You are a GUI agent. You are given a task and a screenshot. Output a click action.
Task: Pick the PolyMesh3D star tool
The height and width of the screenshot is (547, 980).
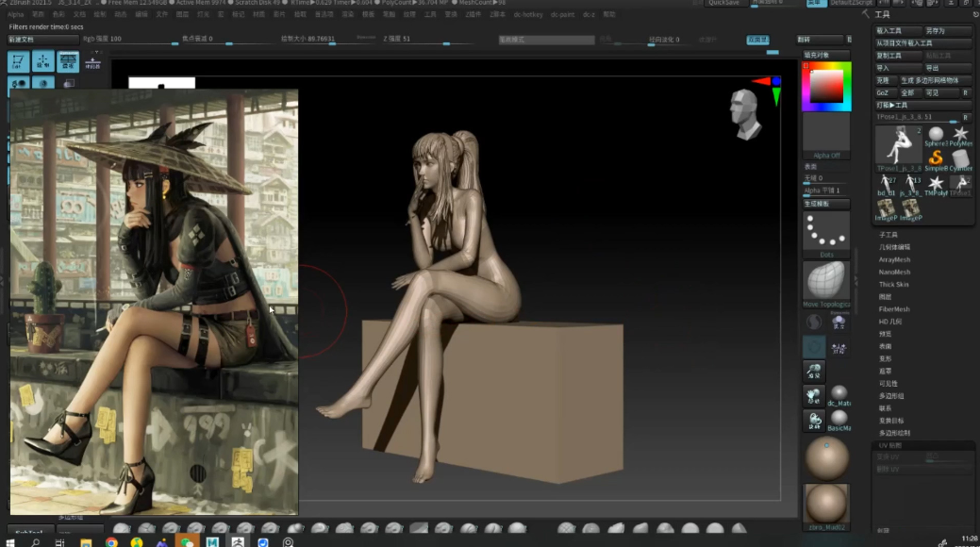[960, 137]
